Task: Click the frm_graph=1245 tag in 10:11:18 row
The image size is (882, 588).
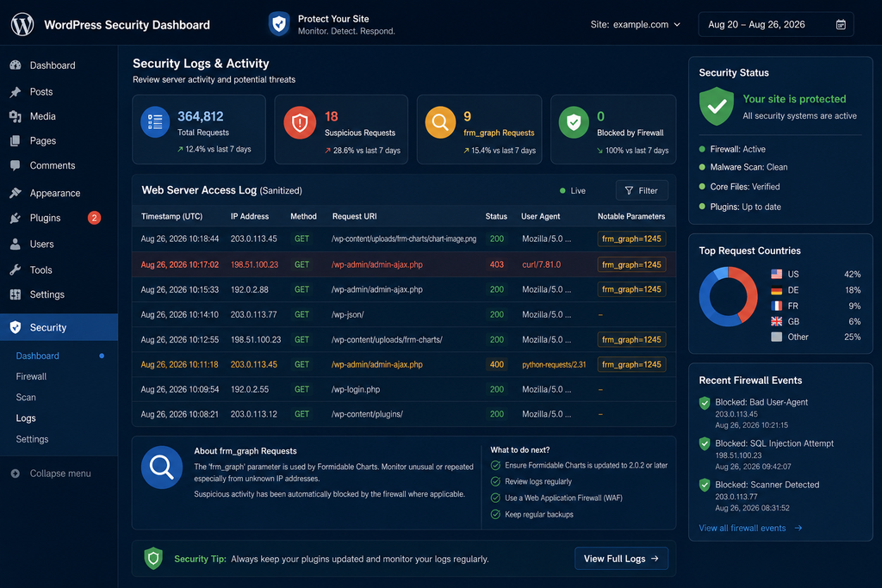Action: click(x=631, y=364)
